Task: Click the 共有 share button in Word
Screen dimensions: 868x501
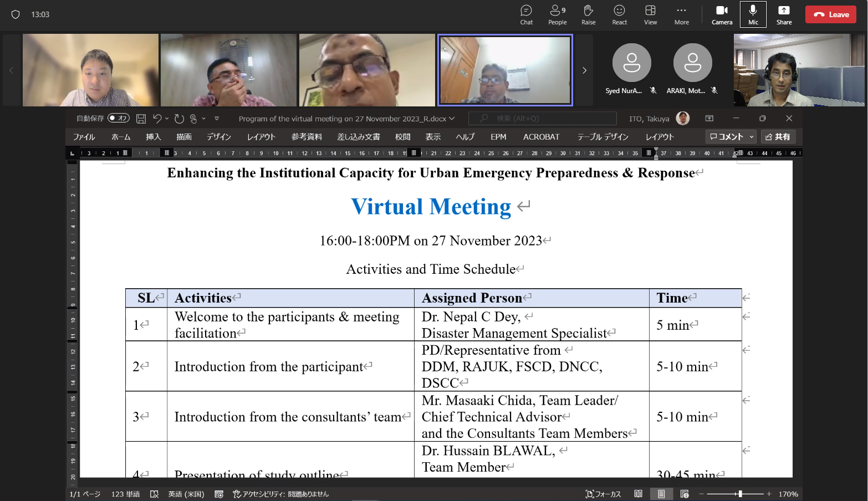Action: click(778, 137)
